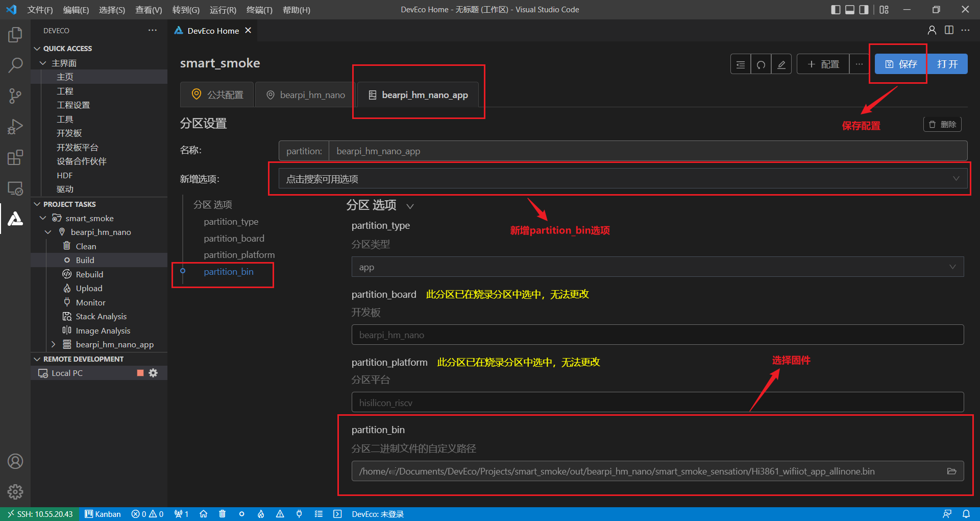Toggle secondary side bar layout
The image size is (980, 521).
[864, 10]
